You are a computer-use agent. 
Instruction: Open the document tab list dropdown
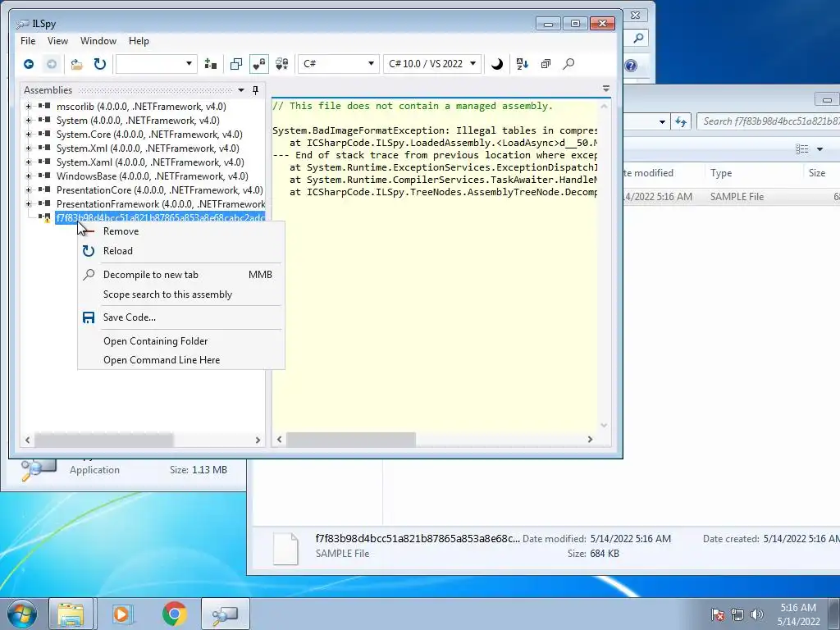[x=606, y=89]
